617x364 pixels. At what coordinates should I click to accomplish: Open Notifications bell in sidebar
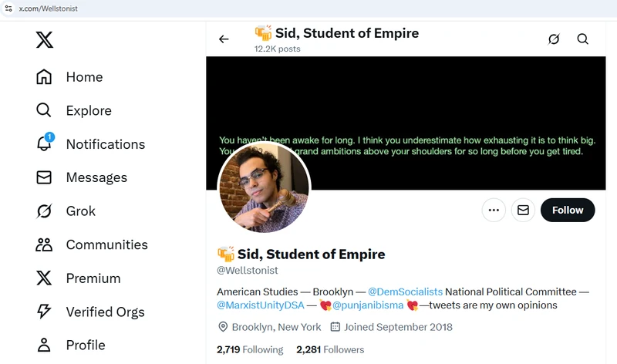pyautogui.click(x=45, y=143)
